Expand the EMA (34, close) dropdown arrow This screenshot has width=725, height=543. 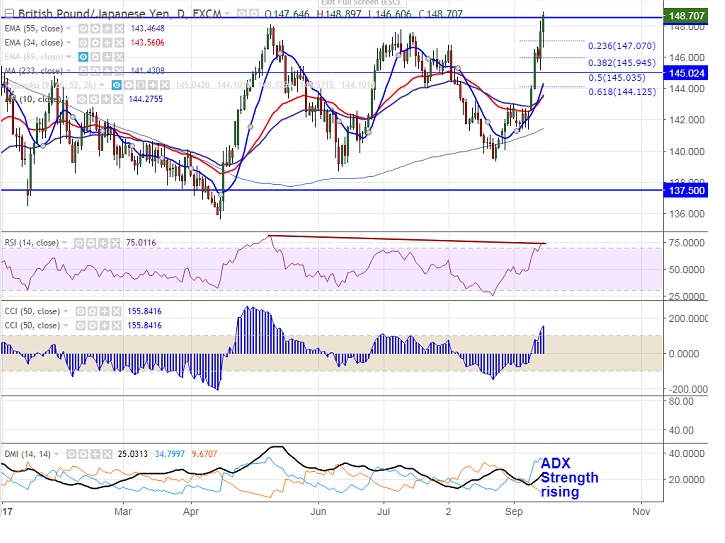68,43
